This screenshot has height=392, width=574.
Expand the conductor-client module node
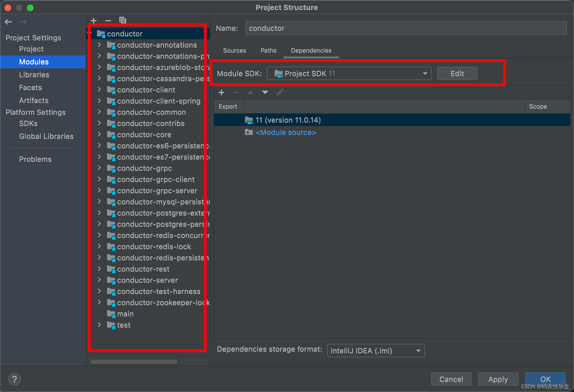[x=99, y=90]
